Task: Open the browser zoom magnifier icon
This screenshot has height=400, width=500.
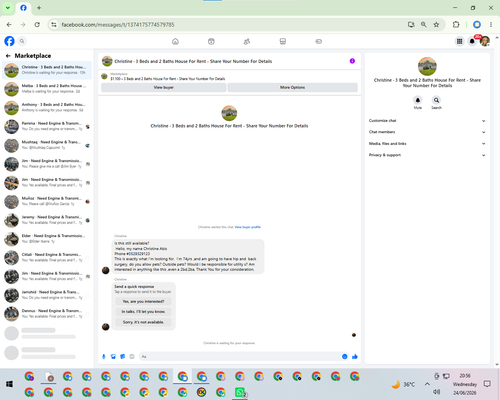Action: tap(424, 25)
